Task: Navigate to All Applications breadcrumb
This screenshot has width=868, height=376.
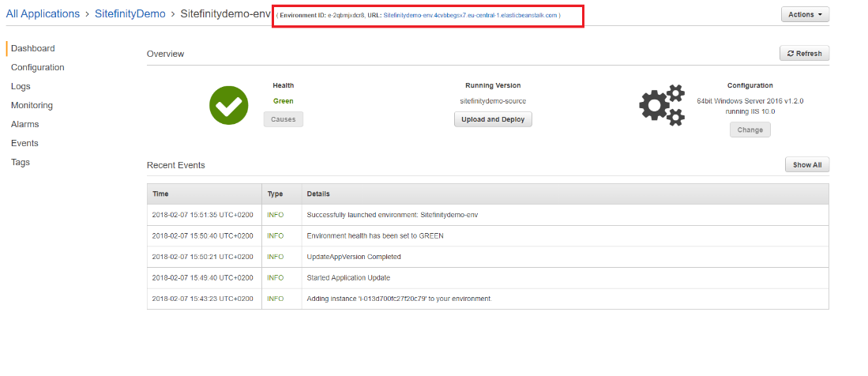Action: pos(43,14)
